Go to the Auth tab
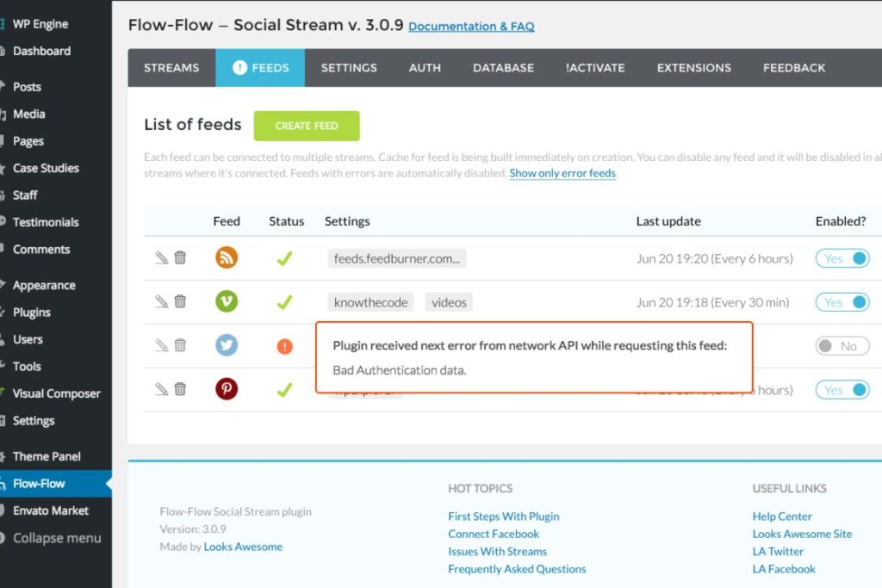Image resolution: width=882 pixels, height=588 pixels. click(425, 68)
